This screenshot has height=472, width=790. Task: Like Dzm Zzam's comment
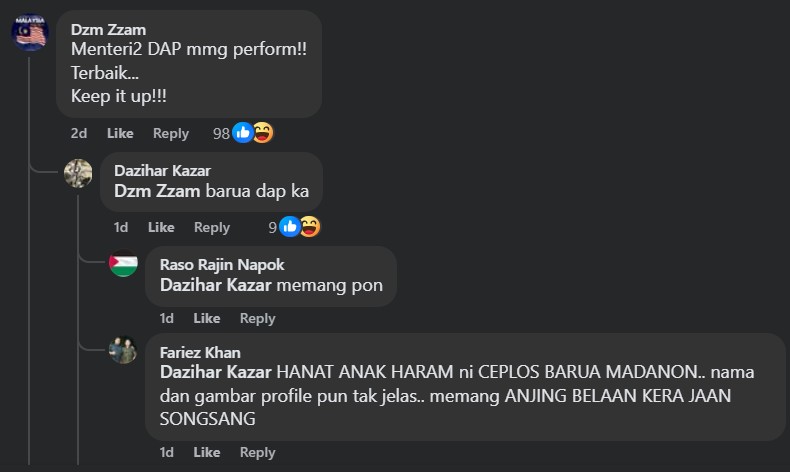[120, 133]
